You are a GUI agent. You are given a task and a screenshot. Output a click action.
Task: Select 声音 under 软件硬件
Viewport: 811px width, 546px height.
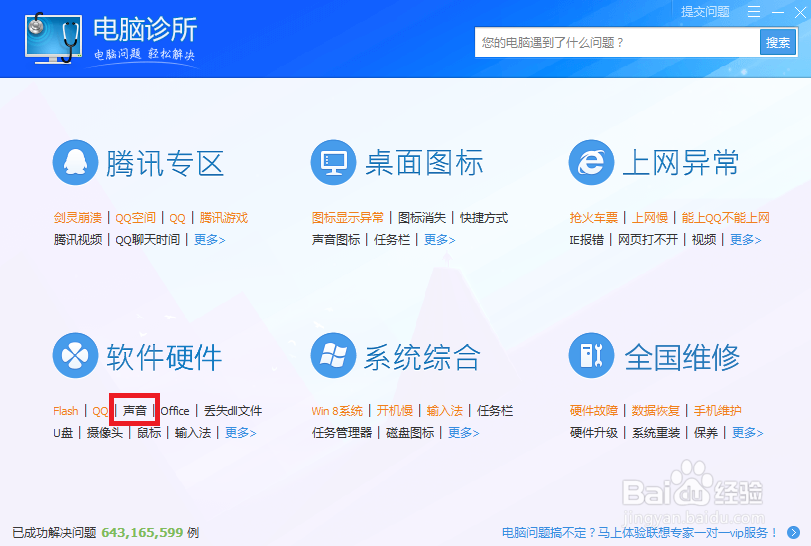[x=134, y=411]
